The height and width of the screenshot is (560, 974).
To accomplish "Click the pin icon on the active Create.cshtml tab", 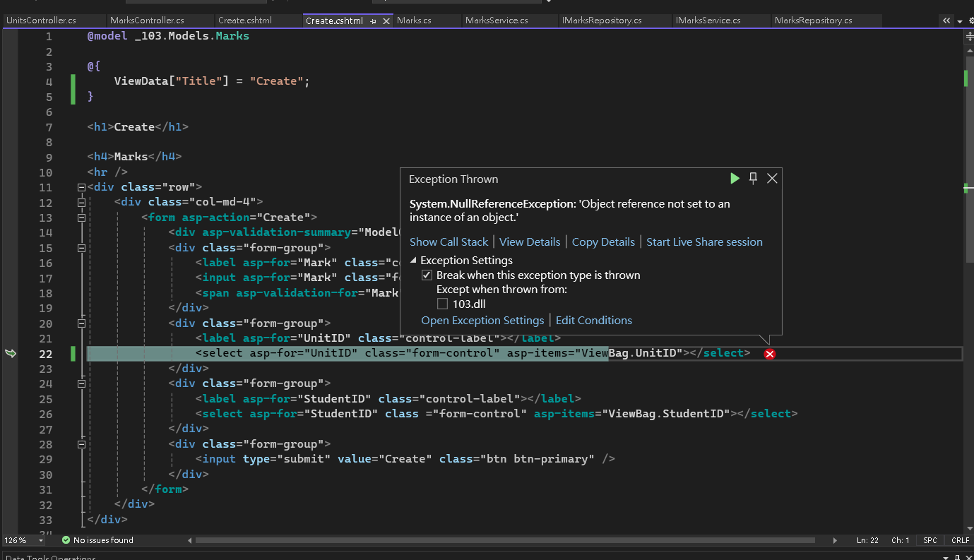I will (373, 21).
